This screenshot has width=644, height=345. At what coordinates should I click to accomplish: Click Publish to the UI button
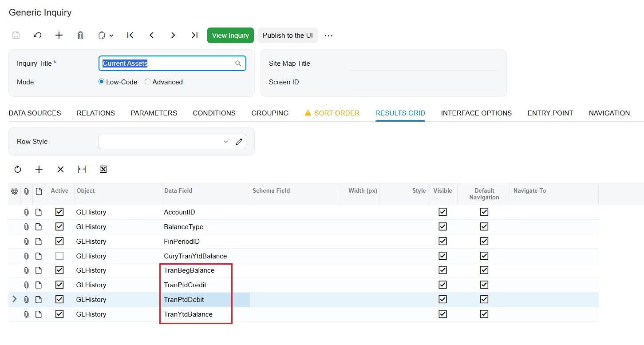(288, 36)
